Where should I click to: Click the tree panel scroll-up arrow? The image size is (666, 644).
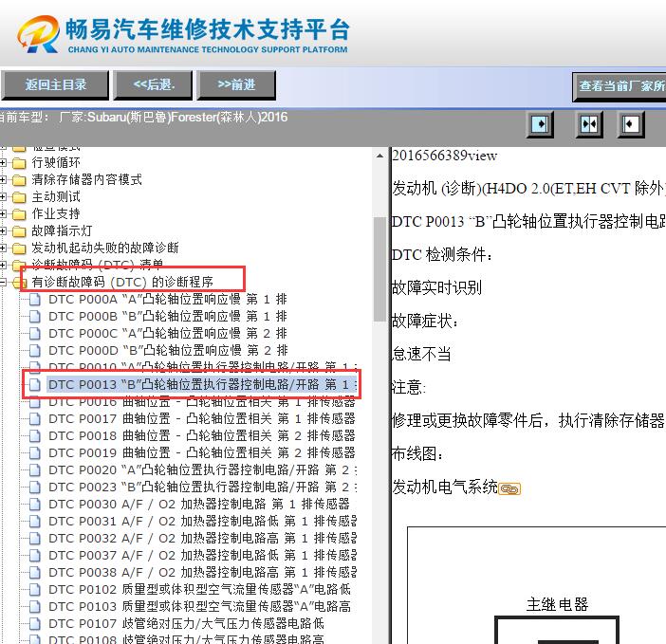(379, 156)
